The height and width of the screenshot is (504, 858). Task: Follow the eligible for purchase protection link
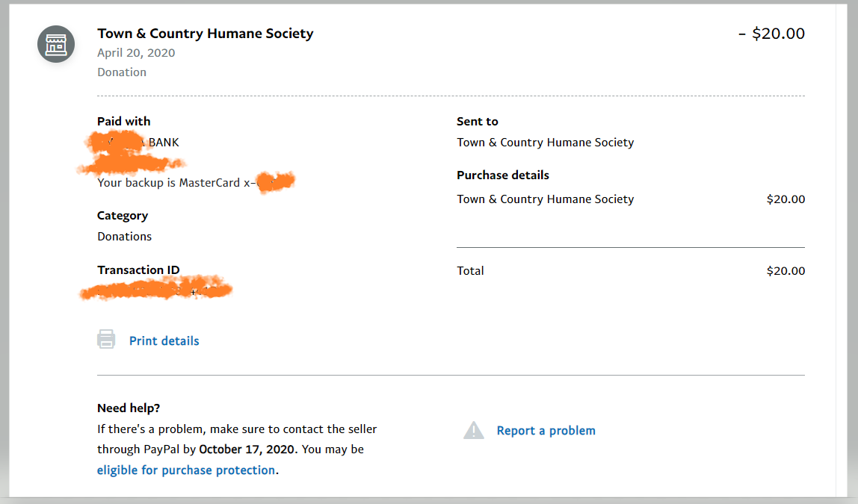pyautogui.click(x=186, y=470)
